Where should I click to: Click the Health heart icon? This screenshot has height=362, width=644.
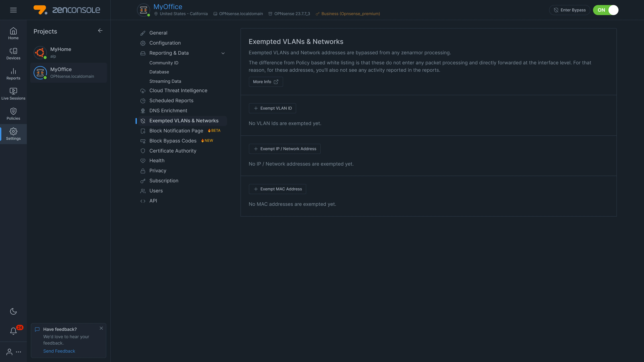(143, 161)
